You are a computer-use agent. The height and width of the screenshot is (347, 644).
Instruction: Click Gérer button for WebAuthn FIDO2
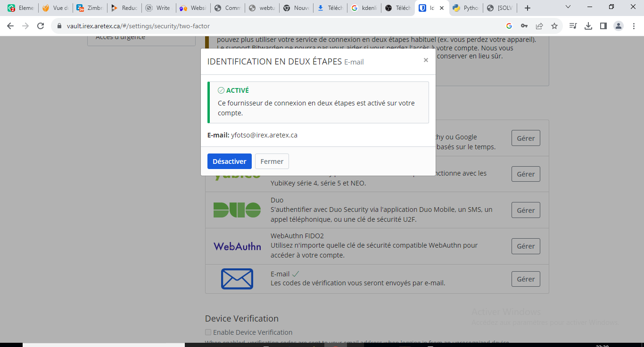[x=526, y=246]
